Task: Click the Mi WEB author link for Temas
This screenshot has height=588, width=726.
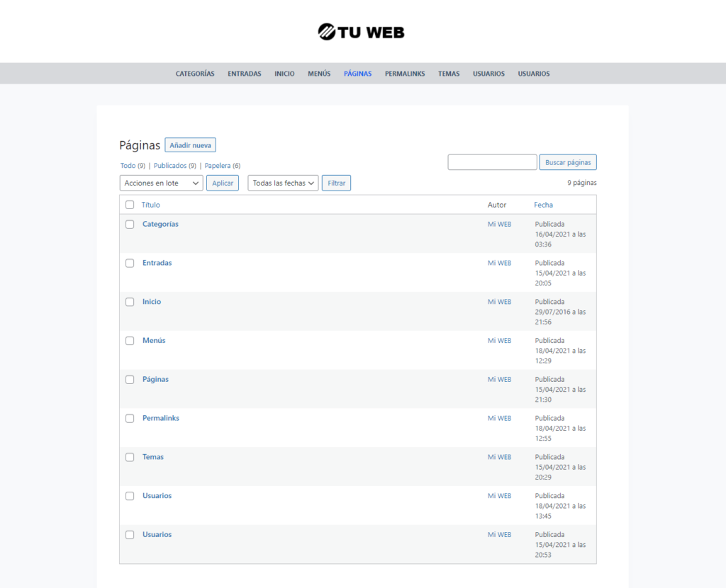Action: point(499,457)
